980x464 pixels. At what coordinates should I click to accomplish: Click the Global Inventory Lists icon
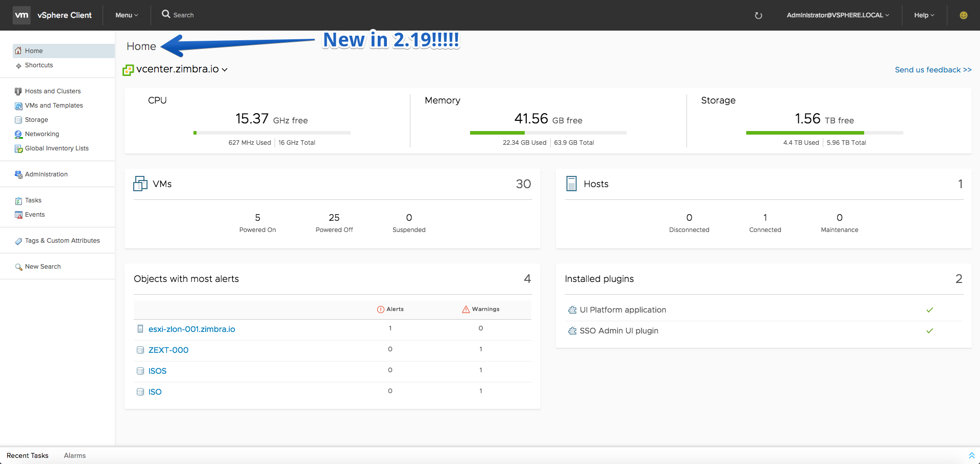point(18,148)
